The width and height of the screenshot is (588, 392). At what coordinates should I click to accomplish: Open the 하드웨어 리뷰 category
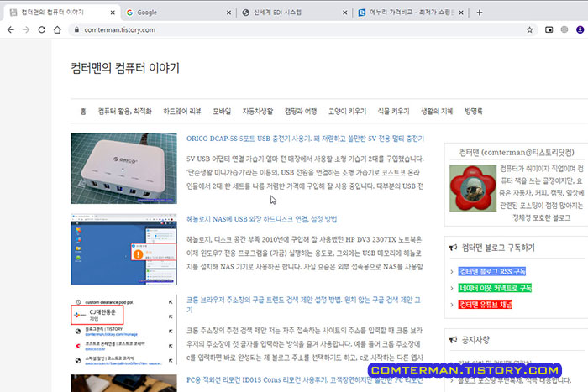tap(182, 112)
